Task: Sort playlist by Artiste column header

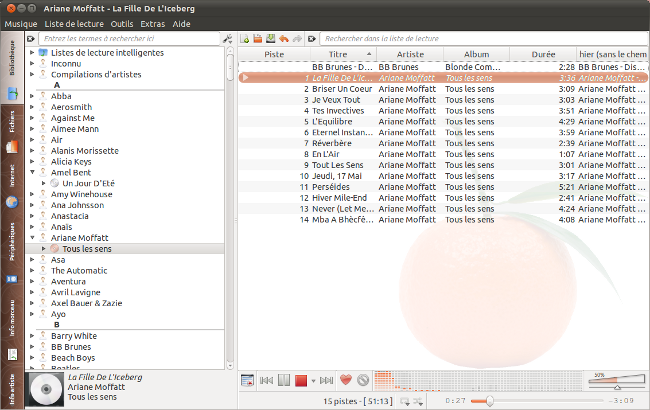Action: click(x=410, y=54)
